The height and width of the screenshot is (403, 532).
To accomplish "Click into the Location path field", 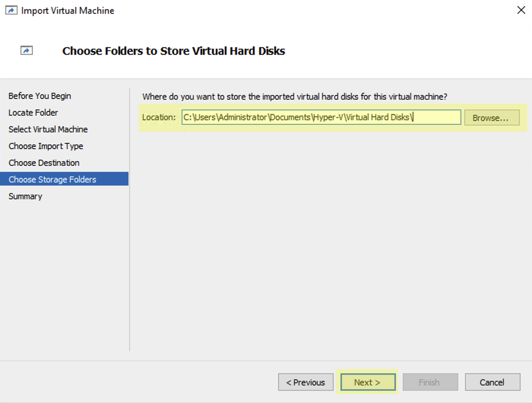I will (x=321, y=117).
